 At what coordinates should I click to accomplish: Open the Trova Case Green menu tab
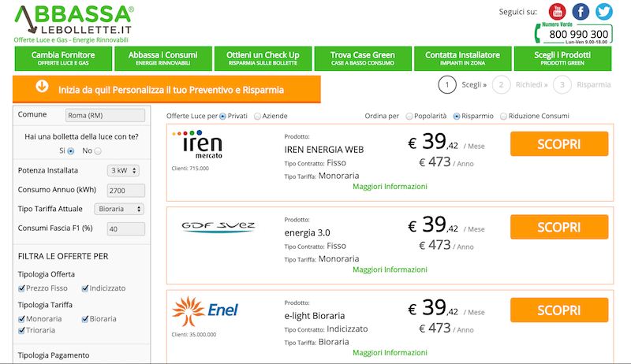[363, 58]
